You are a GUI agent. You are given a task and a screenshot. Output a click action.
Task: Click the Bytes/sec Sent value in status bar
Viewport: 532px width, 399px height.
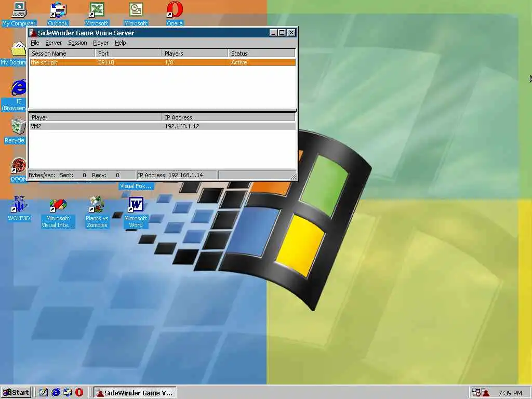point(84,175)
